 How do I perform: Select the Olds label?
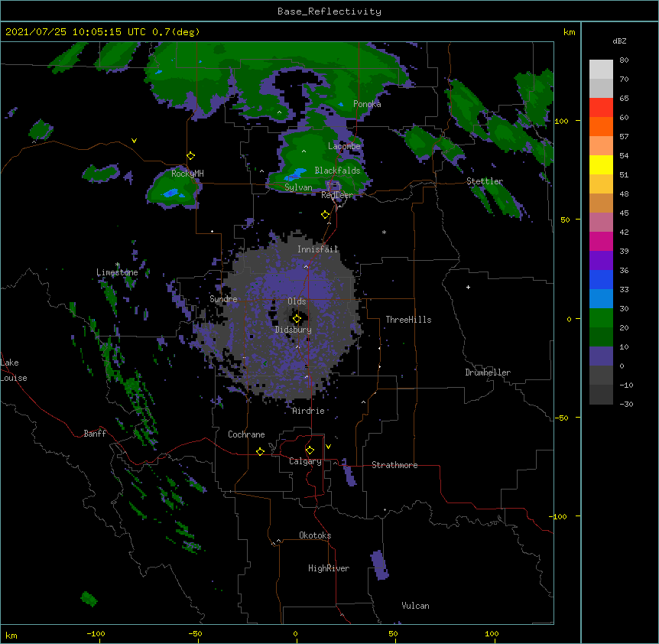(x=297, y=301)
